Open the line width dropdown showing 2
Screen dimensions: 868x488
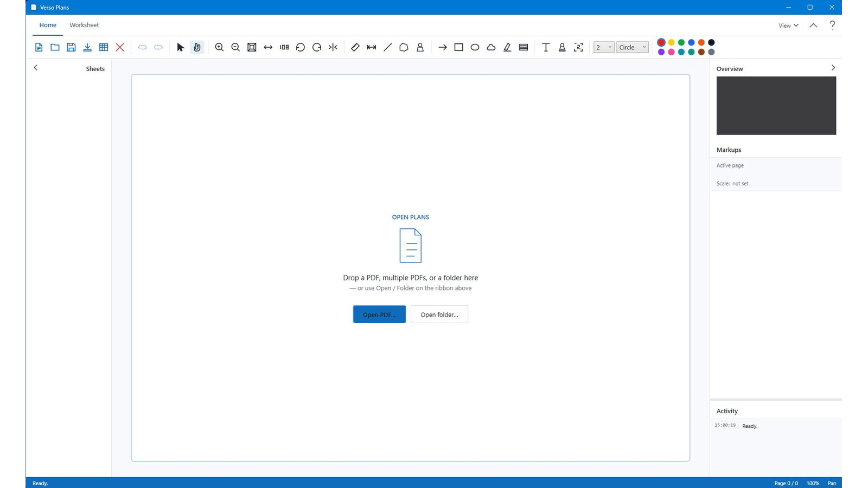click(x=604, y=47)
